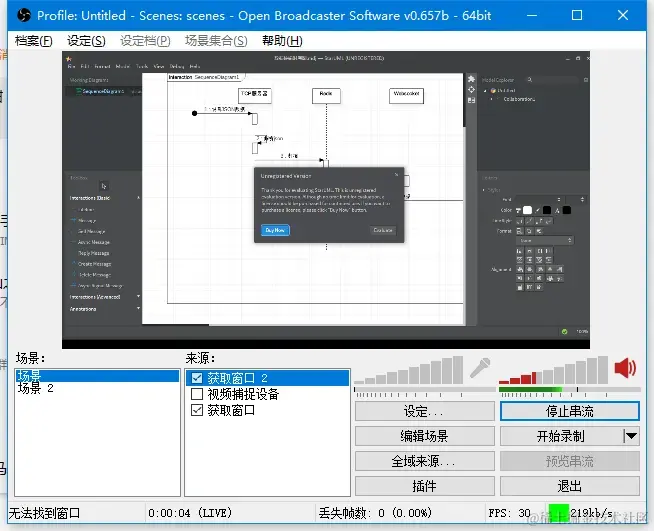
Task: Collapse the Untitled project tree node arrow
Action: click(x=485, y=91)
